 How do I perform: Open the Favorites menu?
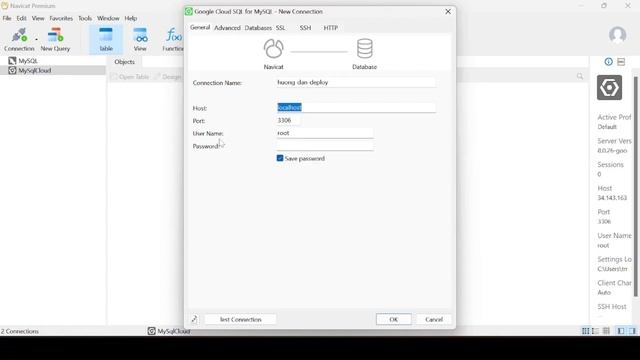61,18
